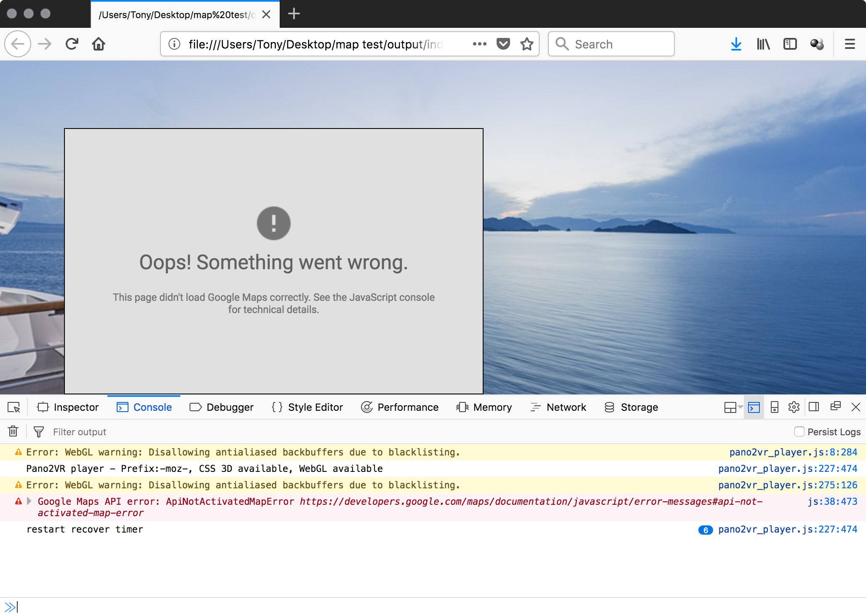Image resolution: width=866 pixels, height=616 pixels.
Task: Close the developer tools panel
Action: coord(856,407)
